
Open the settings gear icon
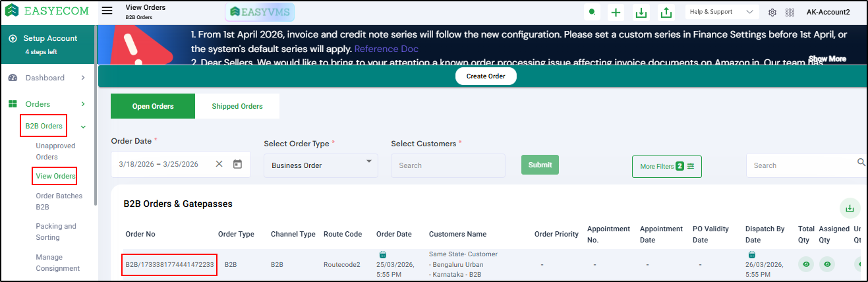click(x=772, y=13)
